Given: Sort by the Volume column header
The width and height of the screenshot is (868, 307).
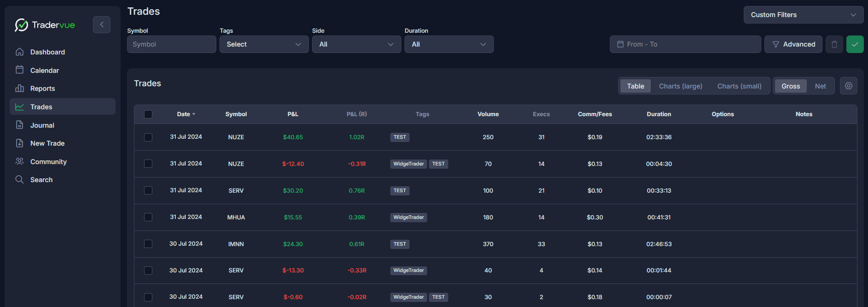Looking at the screenshot, I should point(488,114).
